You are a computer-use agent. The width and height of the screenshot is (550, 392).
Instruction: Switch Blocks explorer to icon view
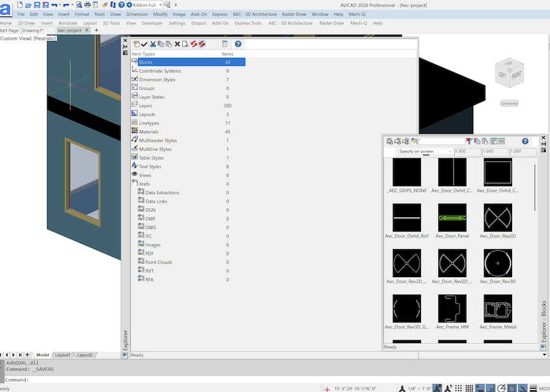[494, 141]
